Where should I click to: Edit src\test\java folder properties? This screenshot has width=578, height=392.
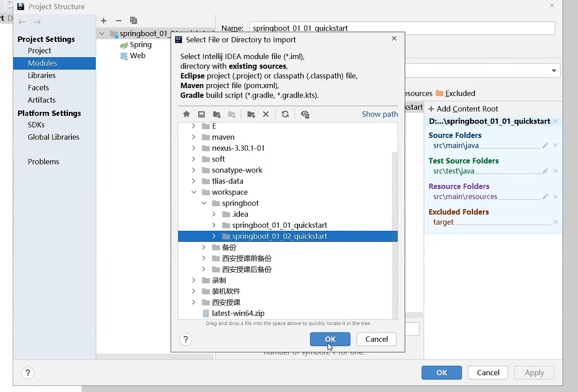coord(545,171)
